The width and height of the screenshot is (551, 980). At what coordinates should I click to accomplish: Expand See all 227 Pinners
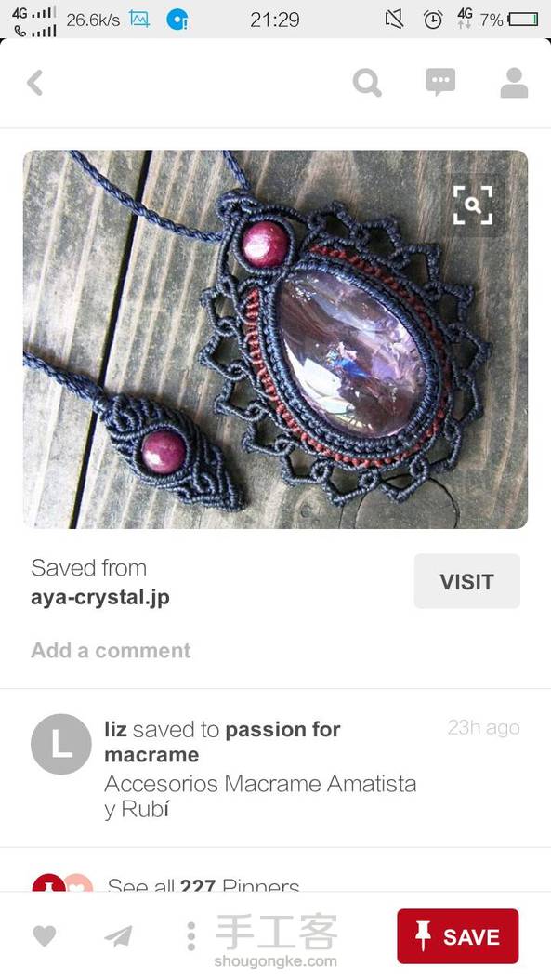pos(203,885)
